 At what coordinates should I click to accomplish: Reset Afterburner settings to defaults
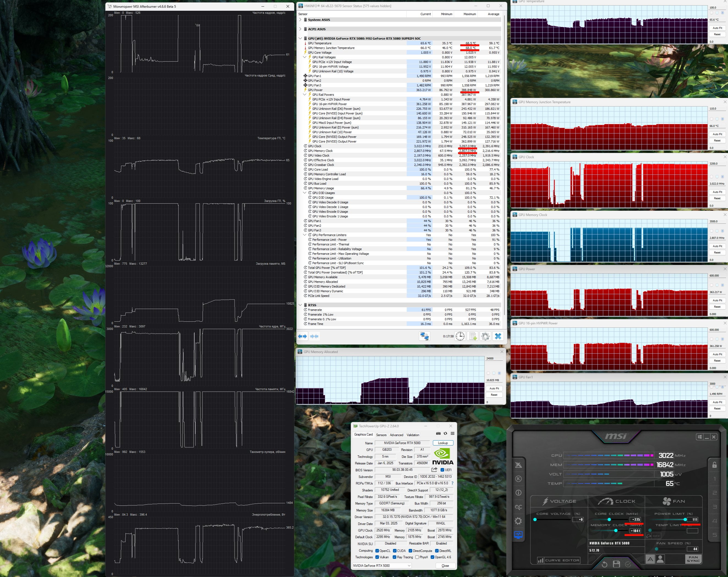[604, 564]
